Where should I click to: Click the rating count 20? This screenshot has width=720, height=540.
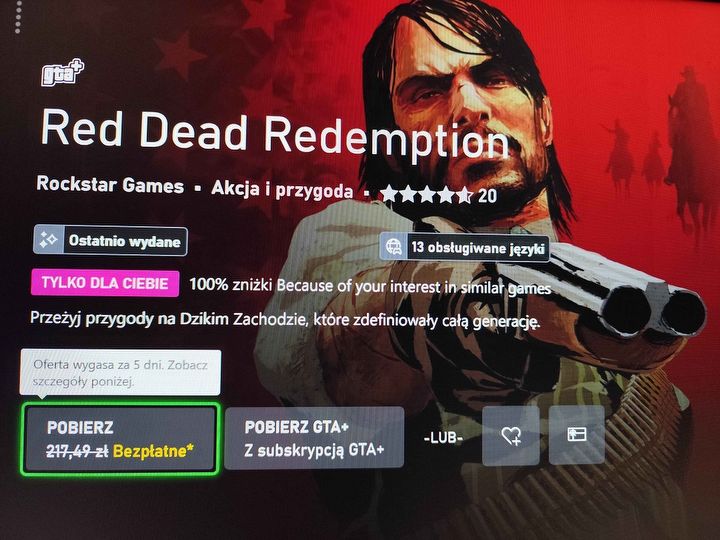(488, 196)
